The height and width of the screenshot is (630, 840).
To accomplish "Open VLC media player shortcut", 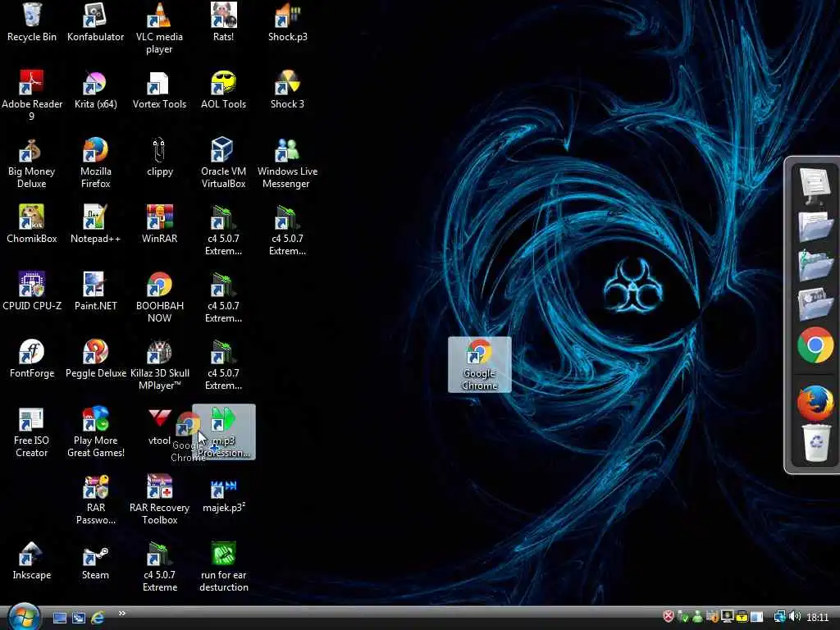I will [x=159, y=28].
